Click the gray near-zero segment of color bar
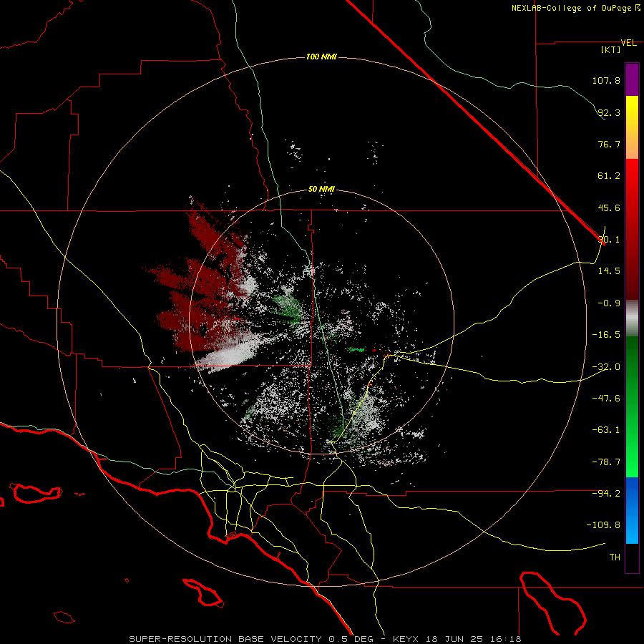The width and height of the screenshot is (644, 644). tap(632, 318)
